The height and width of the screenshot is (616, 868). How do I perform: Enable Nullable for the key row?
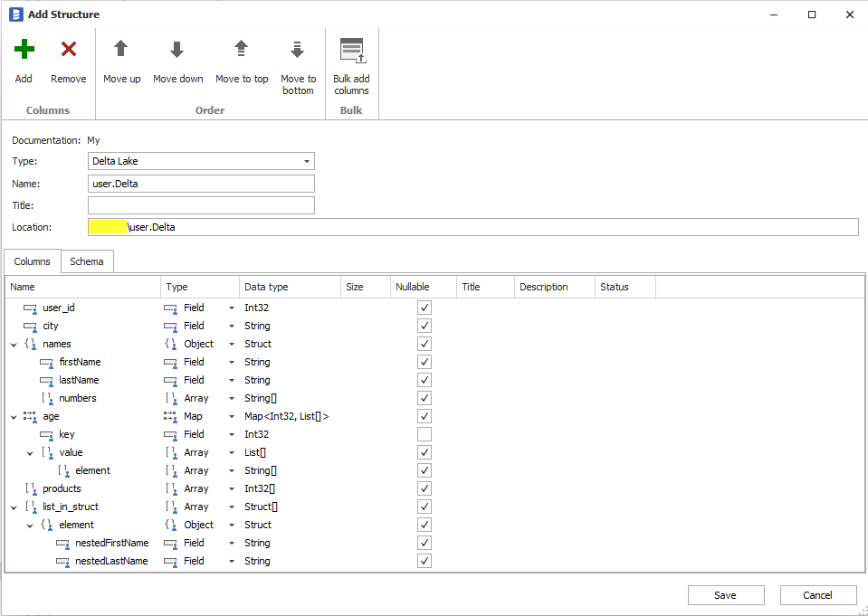424,434
